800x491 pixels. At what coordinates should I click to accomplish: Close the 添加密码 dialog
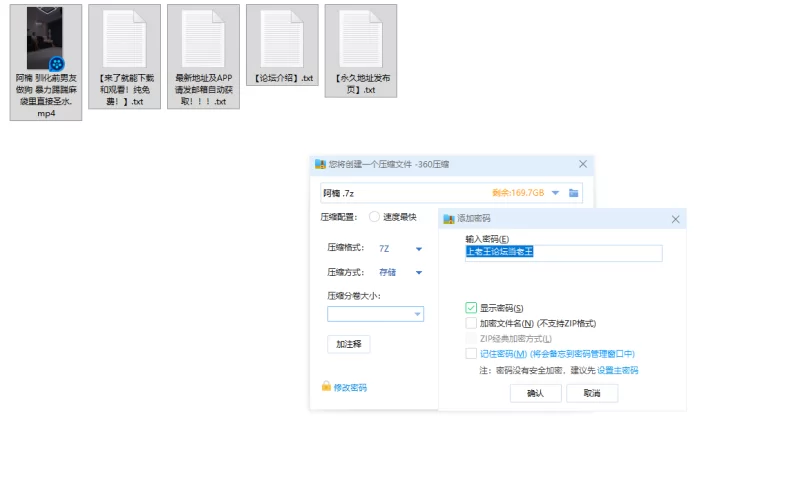pos(676,219)
